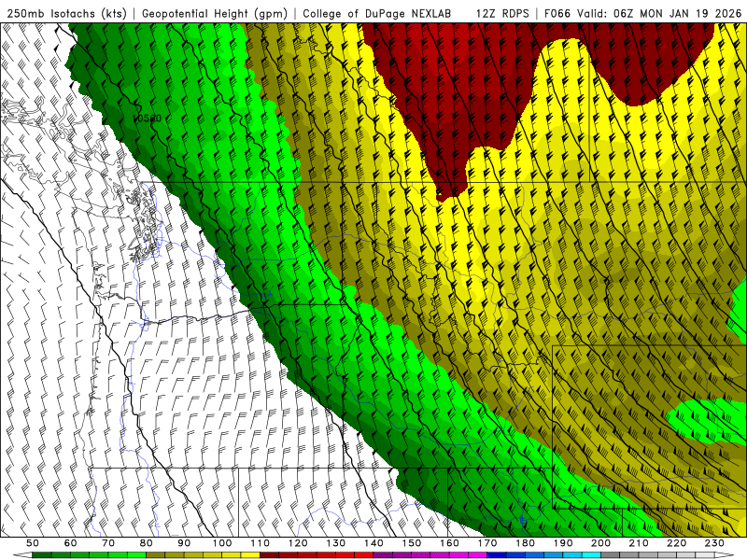Click the '12Z RDPS' model run label
747x560 pixels.
(x=502, y=14)
